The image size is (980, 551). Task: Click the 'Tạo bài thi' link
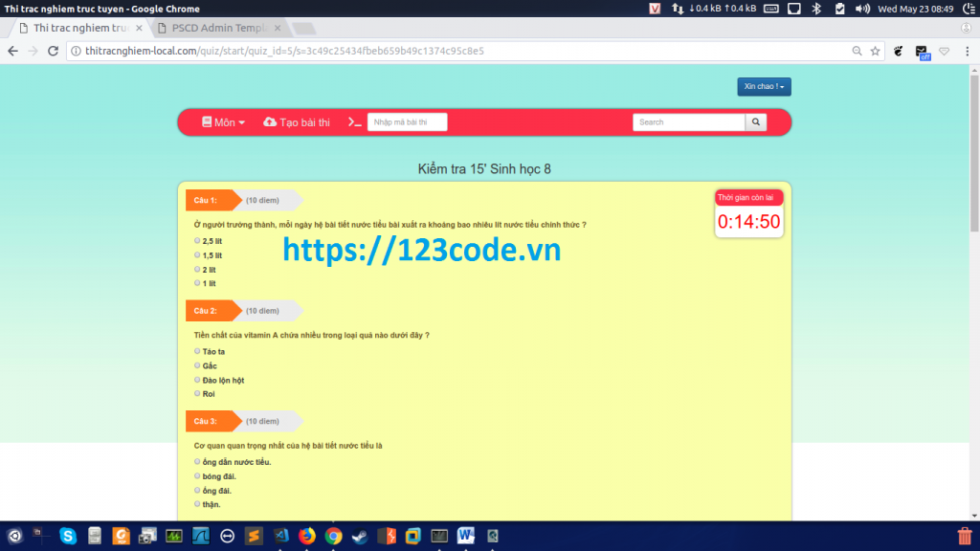pos(297,122)
